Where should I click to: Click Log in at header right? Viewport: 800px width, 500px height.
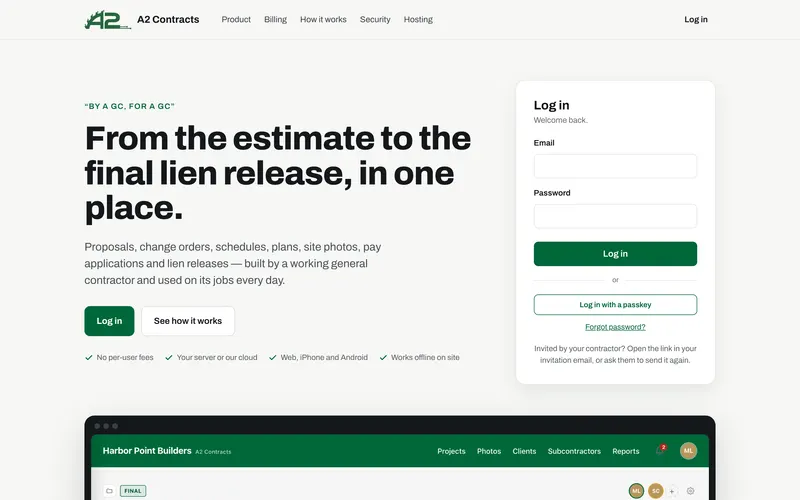(696, 19)
